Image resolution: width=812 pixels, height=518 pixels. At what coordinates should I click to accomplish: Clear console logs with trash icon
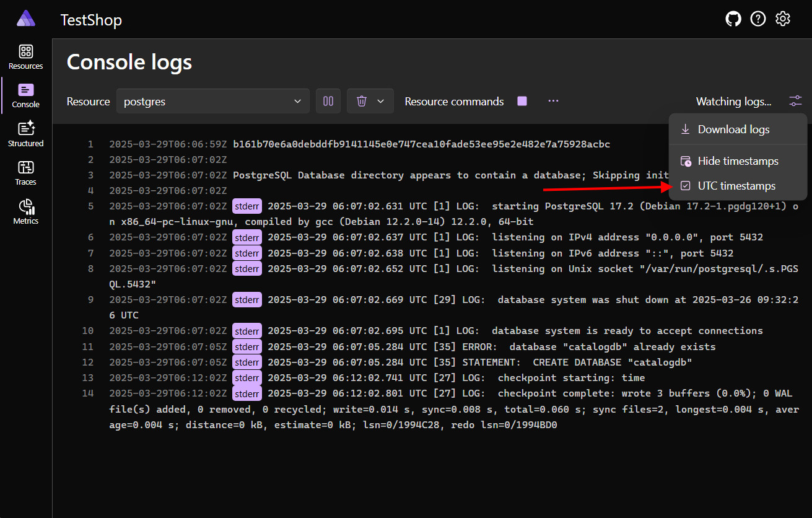click(x=362, y=100)
